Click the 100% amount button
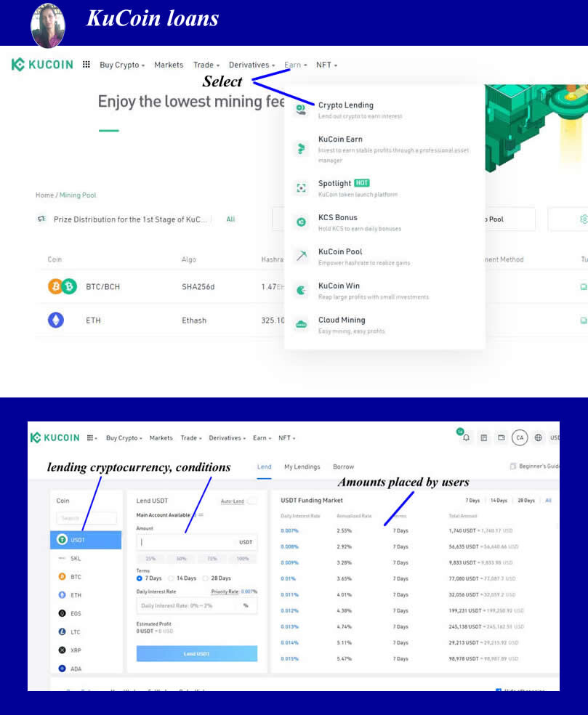Image resolution: width=588 pixels, height=715 pixels. coord(243,558)
